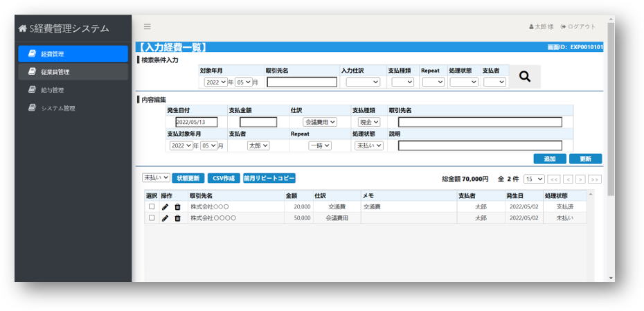Click the 発生日付 field showing 2022/05/13
This screenshot has width=644, height=311.
[197, 122]
